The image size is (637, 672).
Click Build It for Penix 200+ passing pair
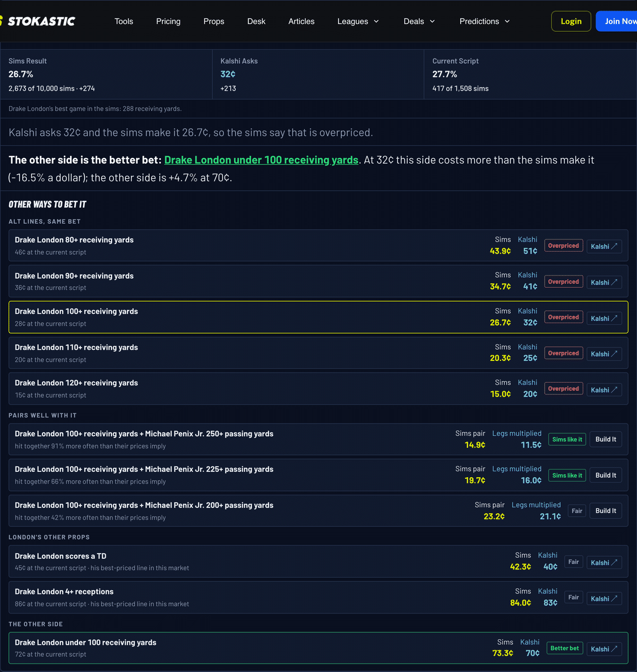(606, 511)
